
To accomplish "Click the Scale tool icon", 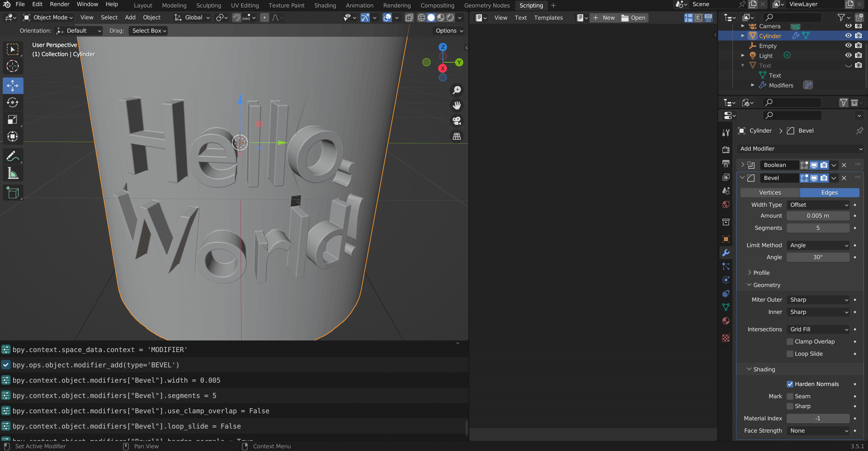I will click(x=13, y=119).
